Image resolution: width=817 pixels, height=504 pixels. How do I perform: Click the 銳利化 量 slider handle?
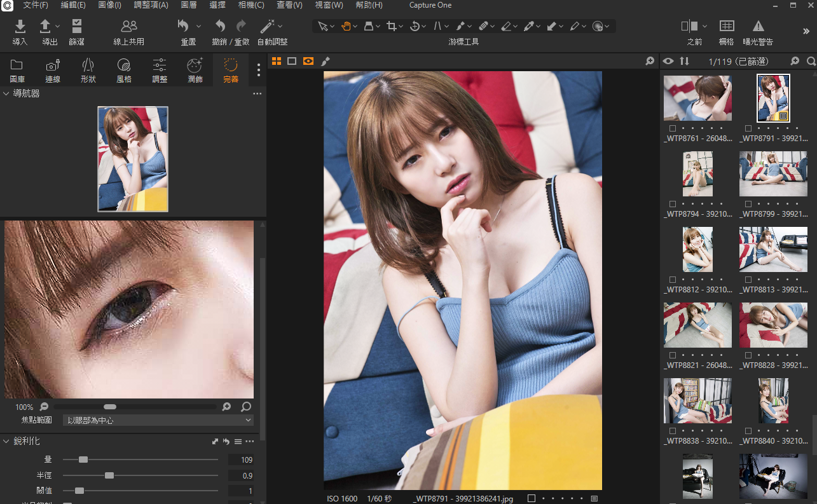tap(83, 460)
